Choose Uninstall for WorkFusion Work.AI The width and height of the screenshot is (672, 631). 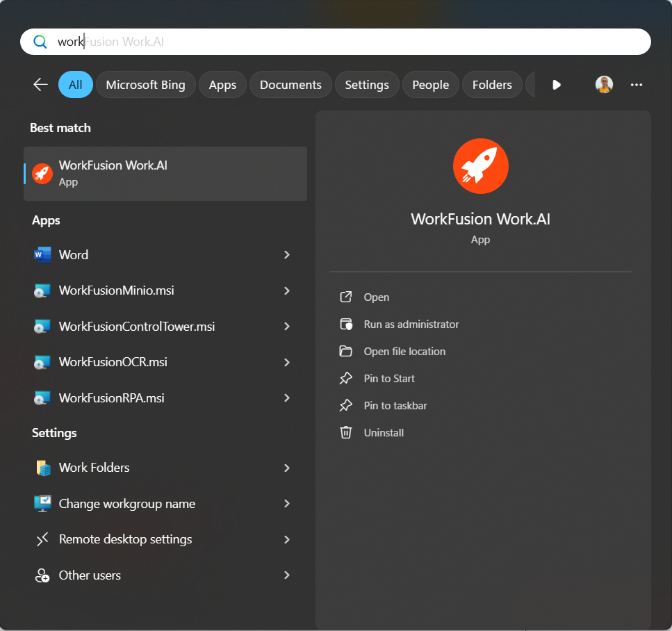click(x=384, y=432)
